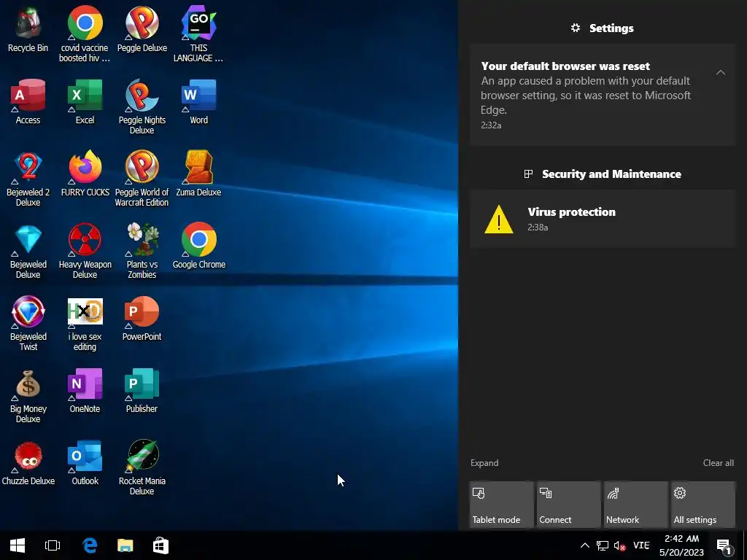Screen dimensions: 747x560
Task: Open All settings quick action tile
Action: [x=703, y=505]
